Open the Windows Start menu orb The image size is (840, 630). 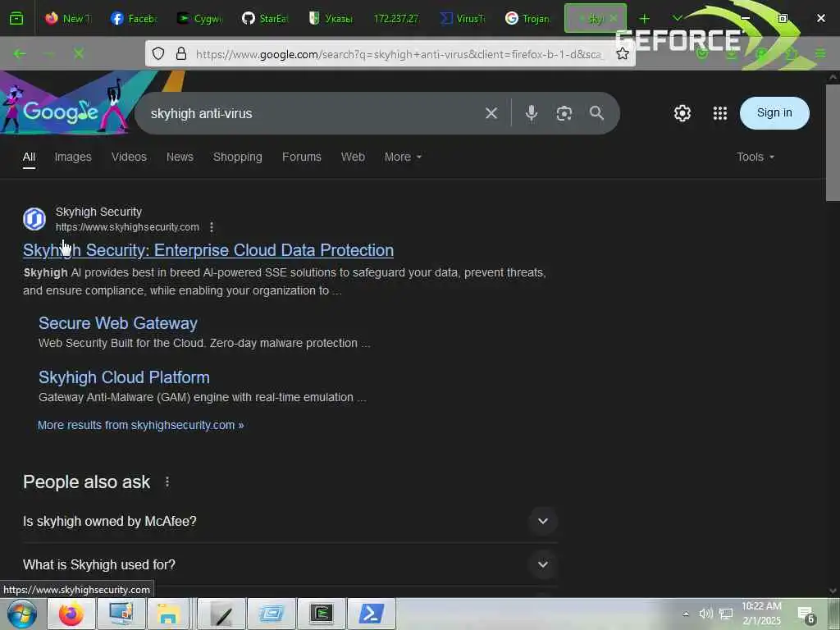pos(22,614)
